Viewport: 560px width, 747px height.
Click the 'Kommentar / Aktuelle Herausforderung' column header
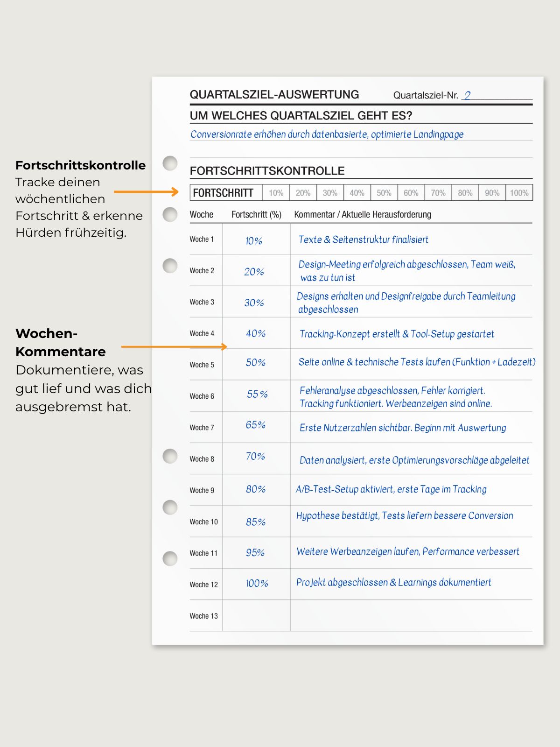pyautogui.click(x=362, y=215)
